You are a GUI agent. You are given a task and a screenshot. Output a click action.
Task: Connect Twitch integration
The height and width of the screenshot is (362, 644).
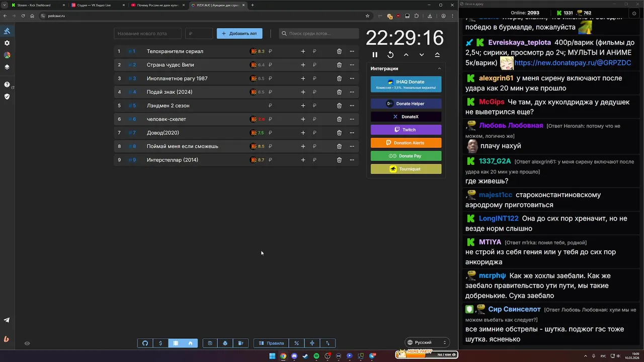(406, 130)
